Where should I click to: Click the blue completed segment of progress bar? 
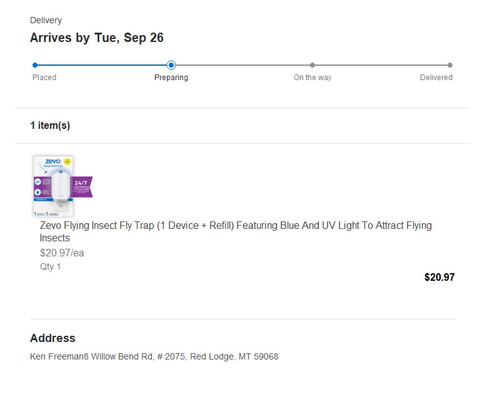coord(102,65)
